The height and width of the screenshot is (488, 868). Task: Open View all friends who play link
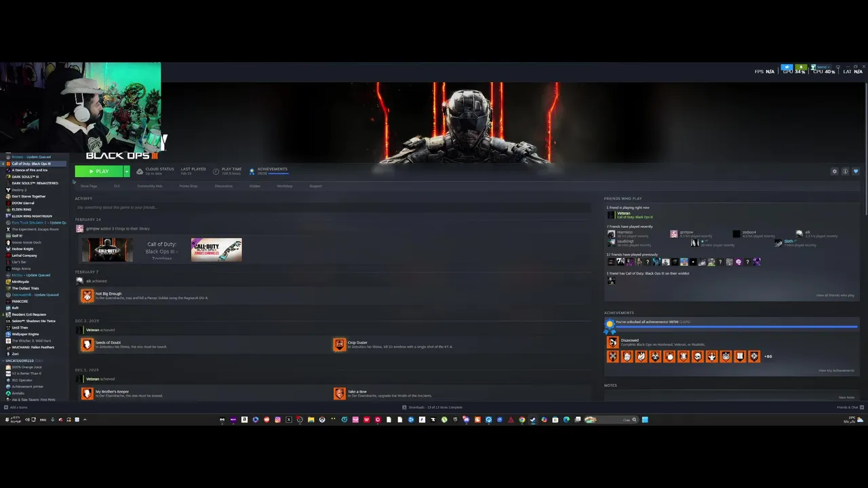click(835, 296)
